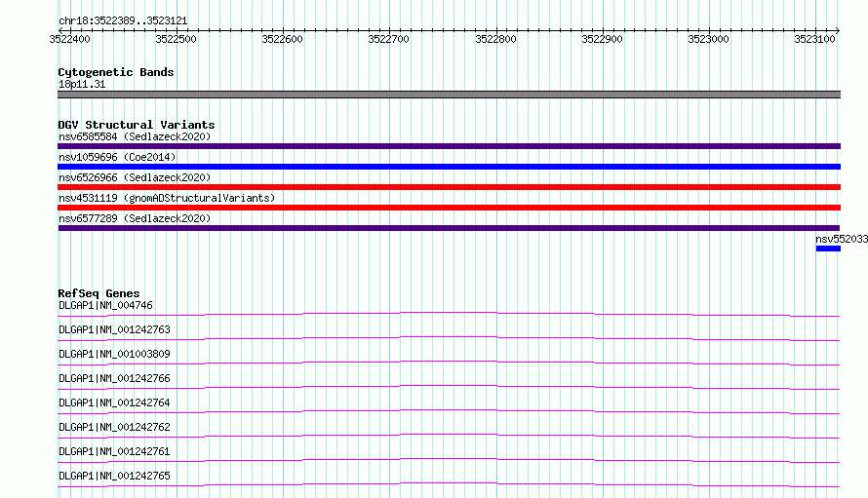
Task: Click the Cytogenetic Bands track title
Action: 116,72
